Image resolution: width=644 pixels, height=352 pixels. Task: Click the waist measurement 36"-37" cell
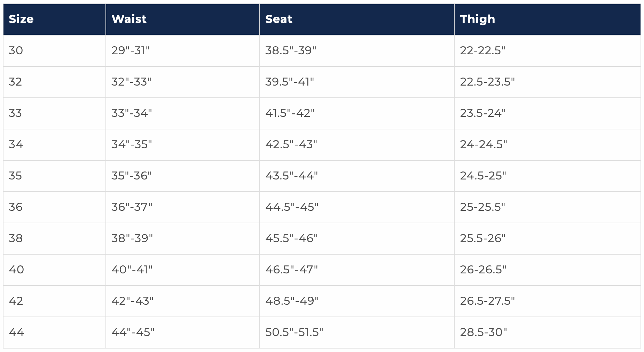[x=132, y=207]
